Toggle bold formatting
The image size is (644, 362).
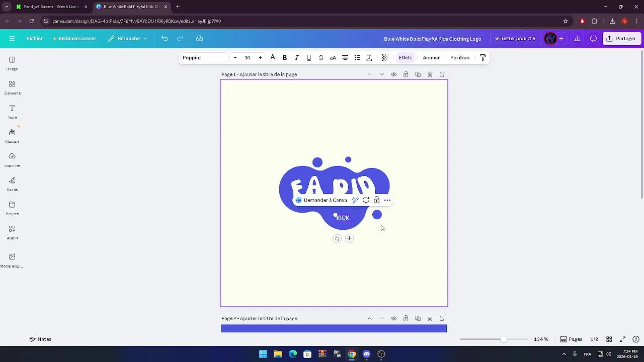[x=285, y=57]
